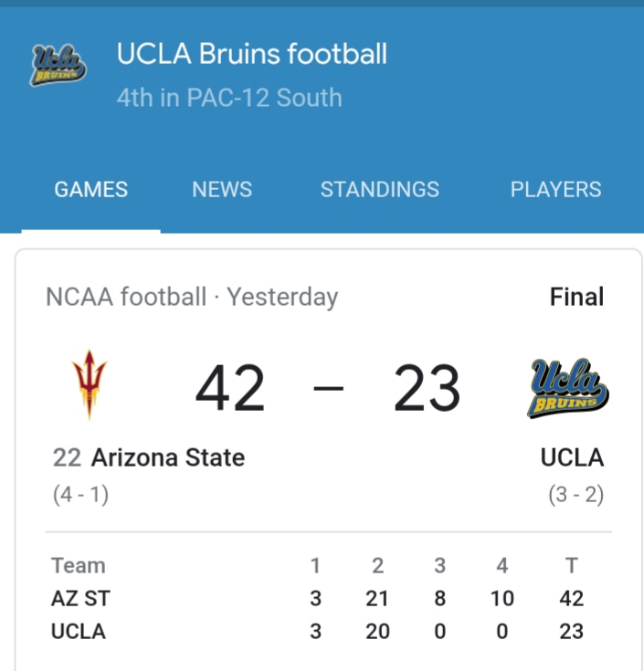Select the Arizona State team name
This screenshot has height=671, width=644.
[168, 457]
